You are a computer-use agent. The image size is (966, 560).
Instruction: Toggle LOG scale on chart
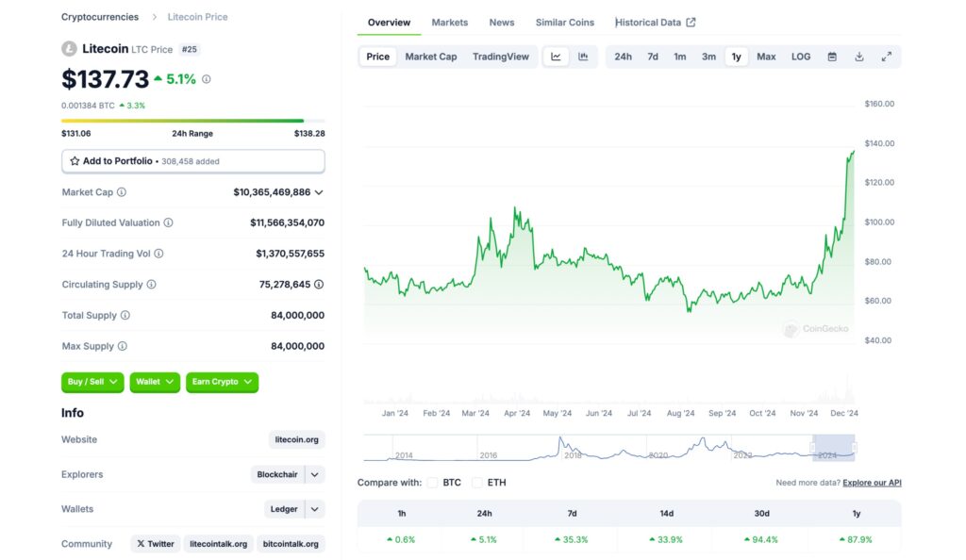(x=800, y=57)
